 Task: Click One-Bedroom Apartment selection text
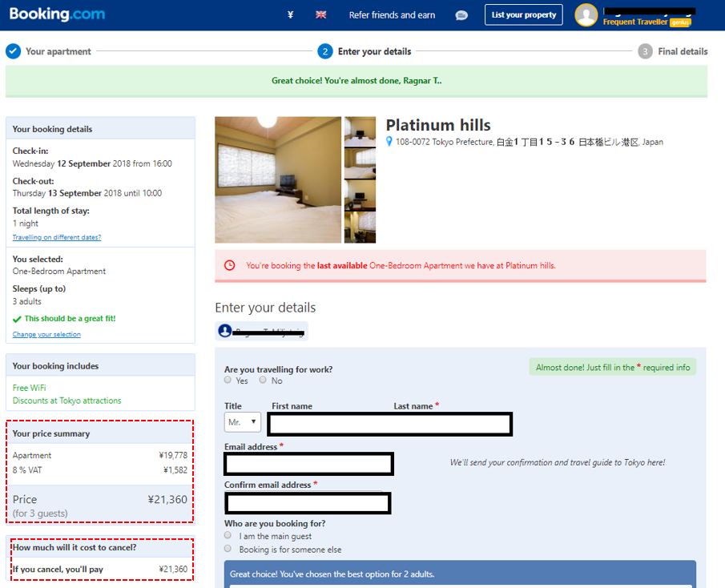coord(58,271)
